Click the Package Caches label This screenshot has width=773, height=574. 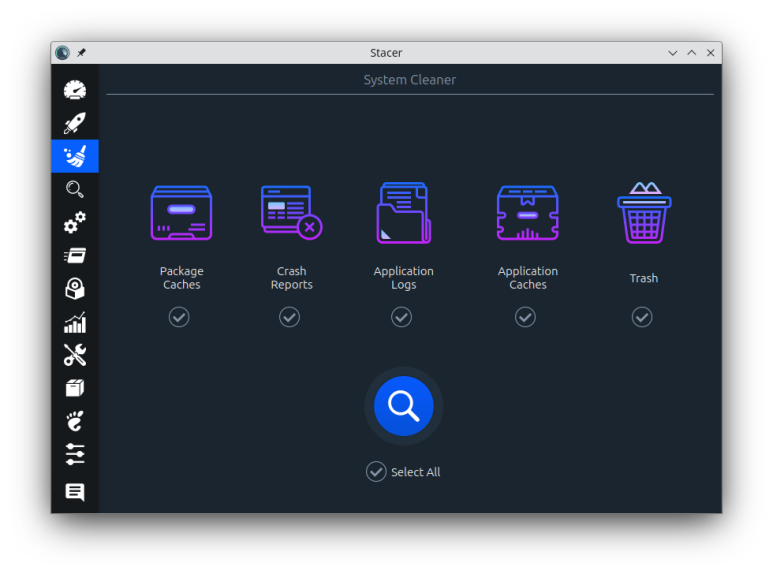(181, 278)
